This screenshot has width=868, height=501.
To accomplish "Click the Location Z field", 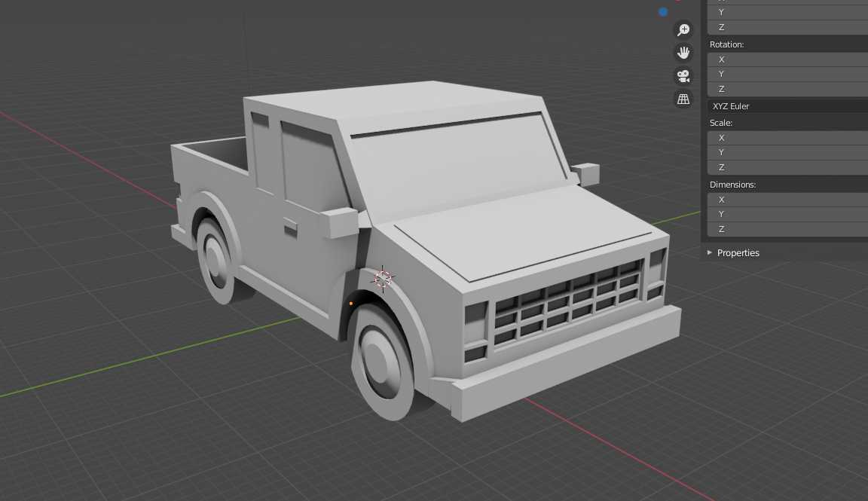I will tap(787, 27).
